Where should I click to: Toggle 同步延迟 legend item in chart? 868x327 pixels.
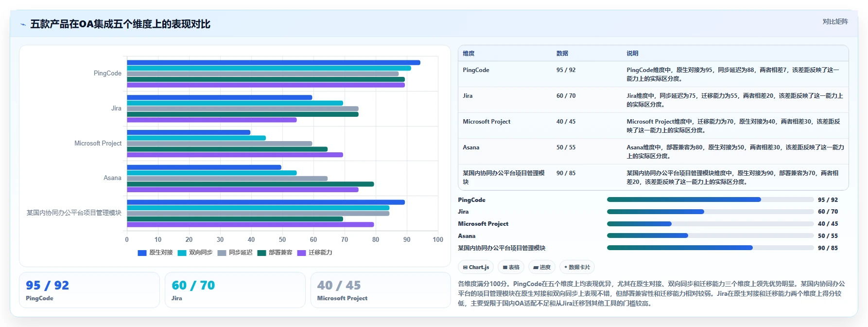235,253
